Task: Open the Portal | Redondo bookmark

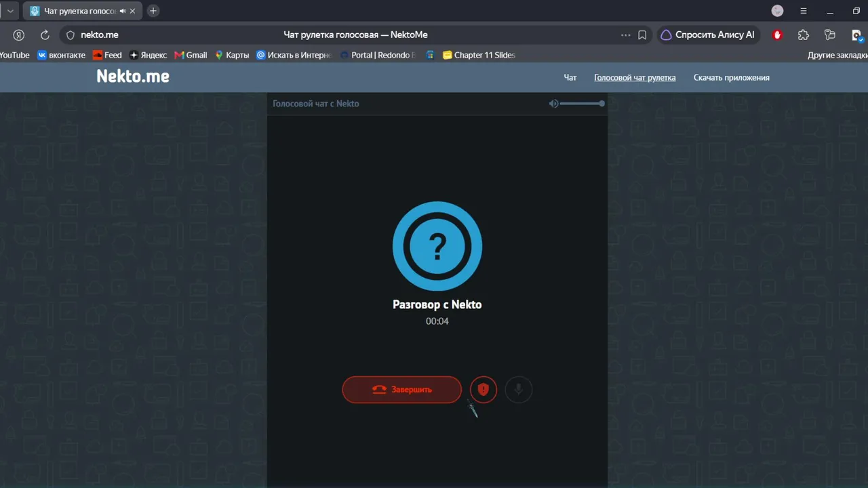Action: click(378, 55)
